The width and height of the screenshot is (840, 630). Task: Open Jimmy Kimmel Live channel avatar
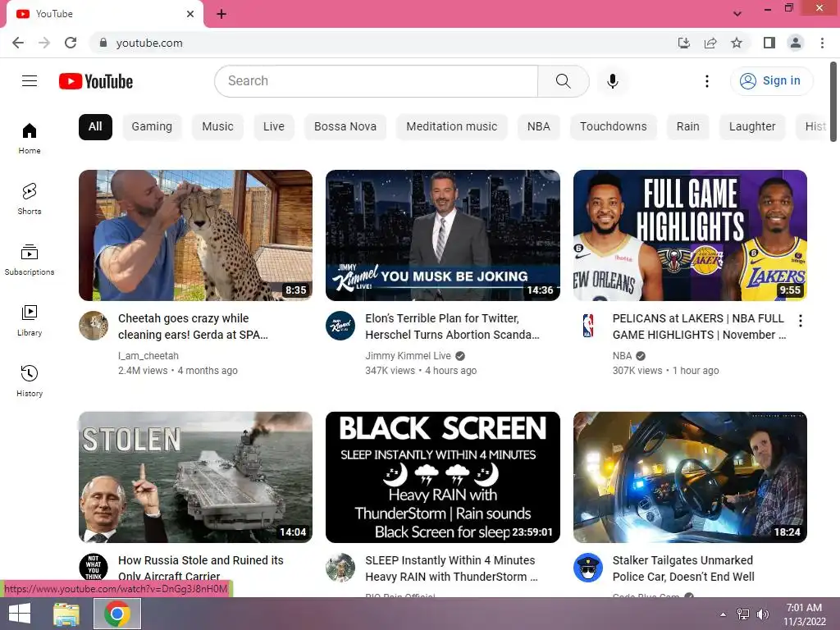[340, 325]
